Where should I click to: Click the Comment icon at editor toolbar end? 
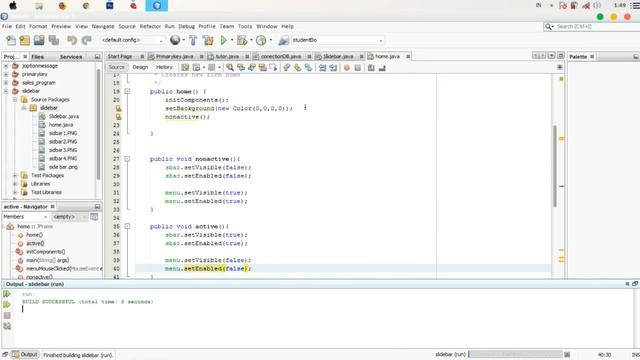[371, 68]
